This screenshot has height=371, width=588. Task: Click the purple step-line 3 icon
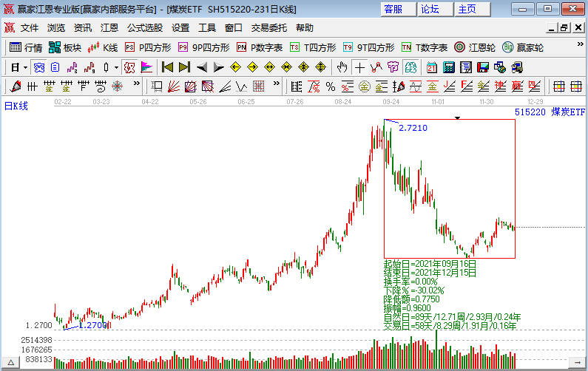point(72,68)
